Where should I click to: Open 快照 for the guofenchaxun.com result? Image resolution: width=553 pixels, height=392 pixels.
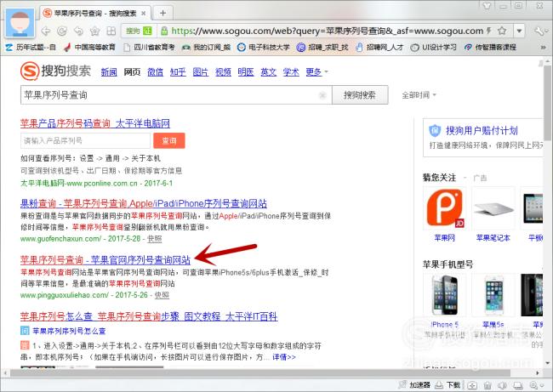click(155, 239)
